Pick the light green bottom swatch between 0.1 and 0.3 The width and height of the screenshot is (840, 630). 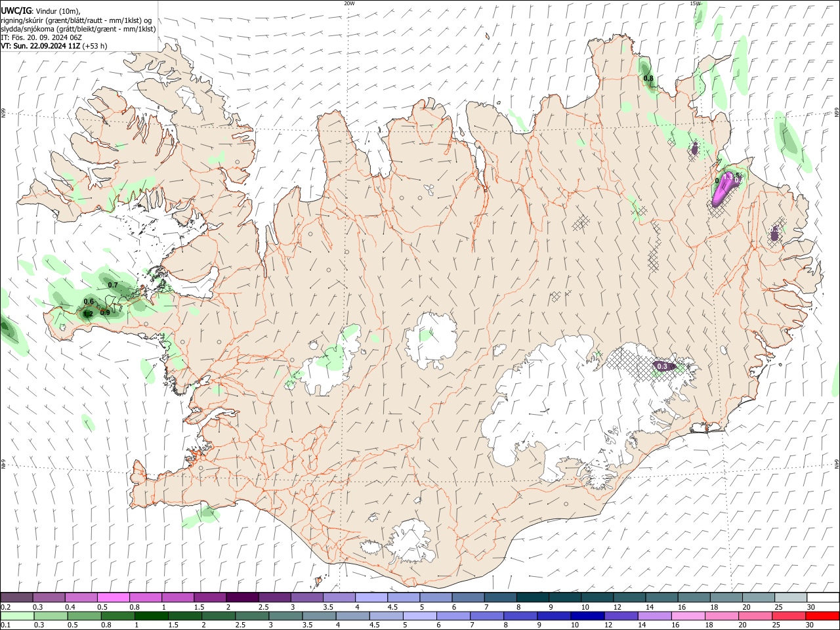coord(18,616)
